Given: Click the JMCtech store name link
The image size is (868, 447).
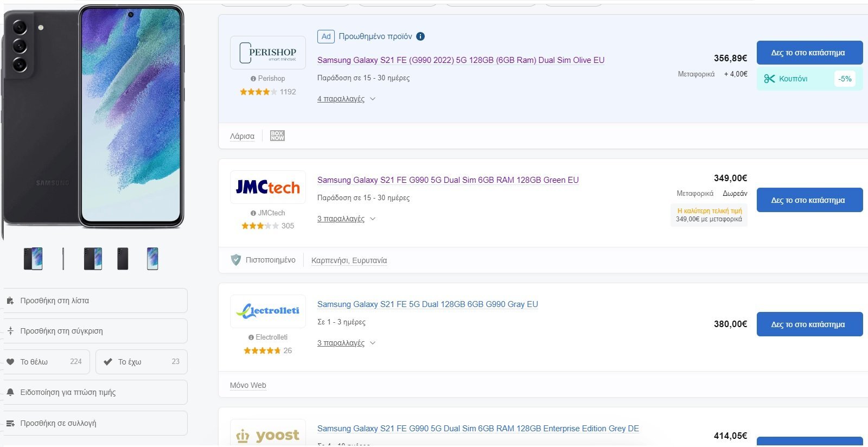Looking at the screenshot, I should tap(271, 213).
